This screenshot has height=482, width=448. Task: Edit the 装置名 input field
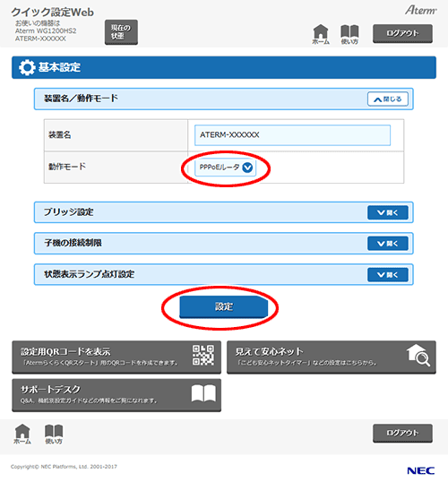tap(292, 135)
